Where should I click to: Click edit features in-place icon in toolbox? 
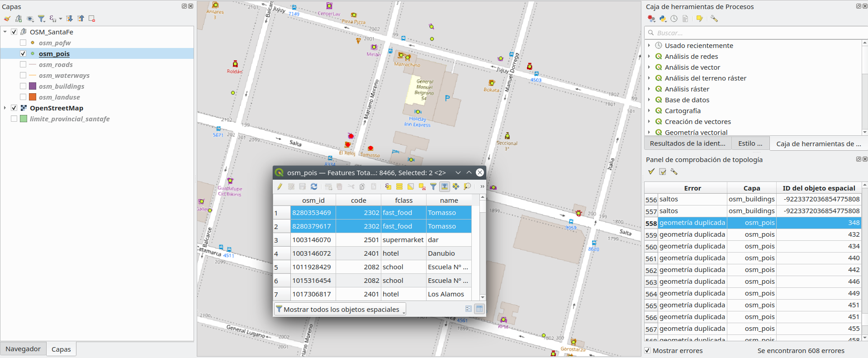(x=700, y=19)
